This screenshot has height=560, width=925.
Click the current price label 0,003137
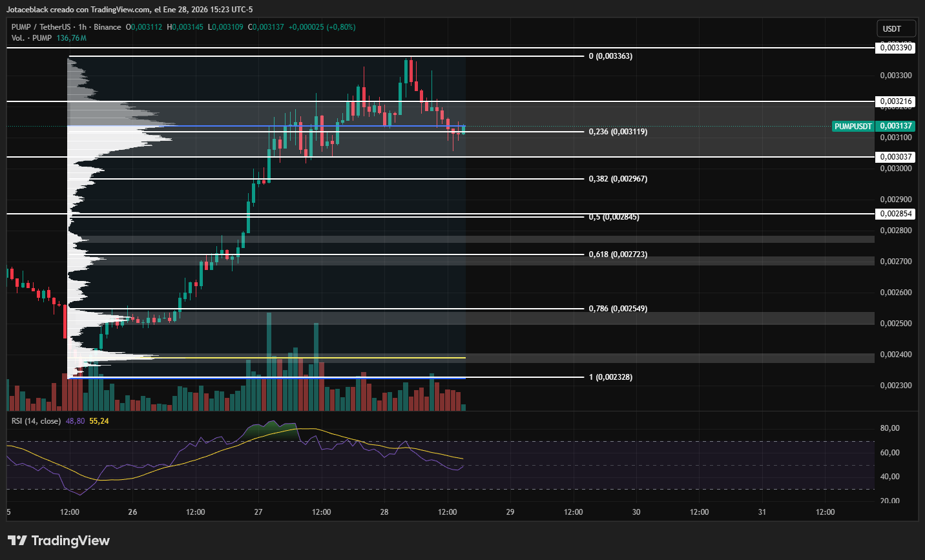(895, 126)
